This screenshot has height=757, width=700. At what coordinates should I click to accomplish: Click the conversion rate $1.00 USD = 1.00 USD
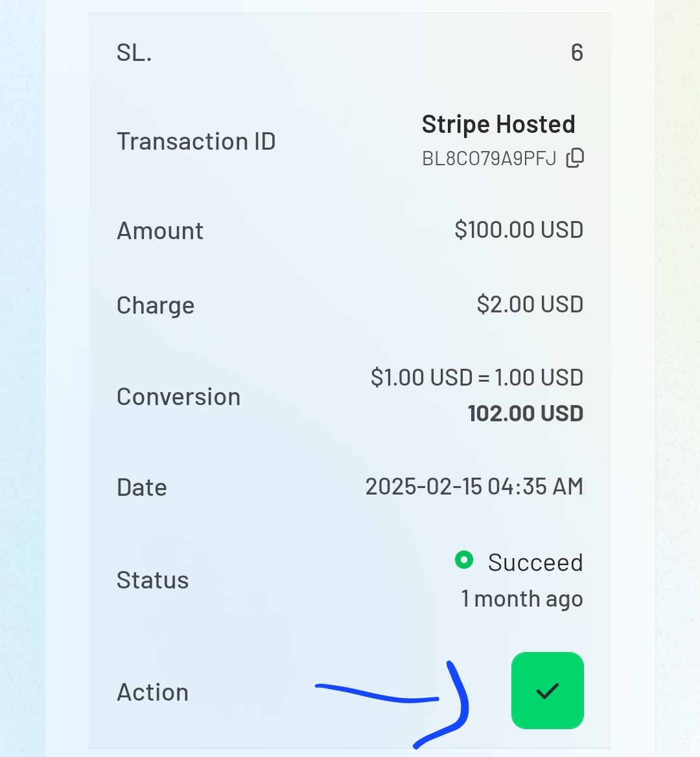pyautogui.click(x=477, y=377)
